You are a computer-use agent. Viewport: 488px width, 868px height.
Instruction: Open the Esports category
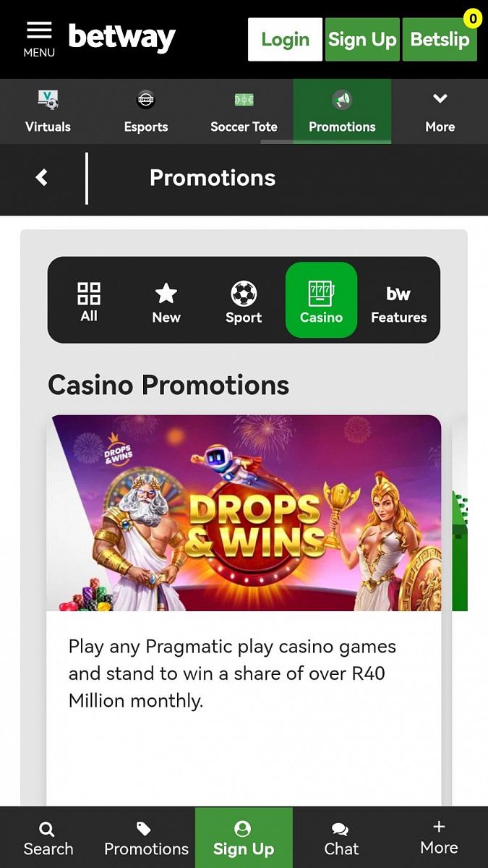(146, 111)
